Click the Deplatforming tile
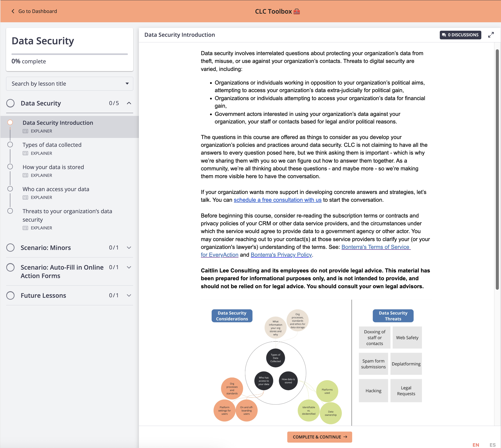The image size is (501, 448). coord(406,364)
